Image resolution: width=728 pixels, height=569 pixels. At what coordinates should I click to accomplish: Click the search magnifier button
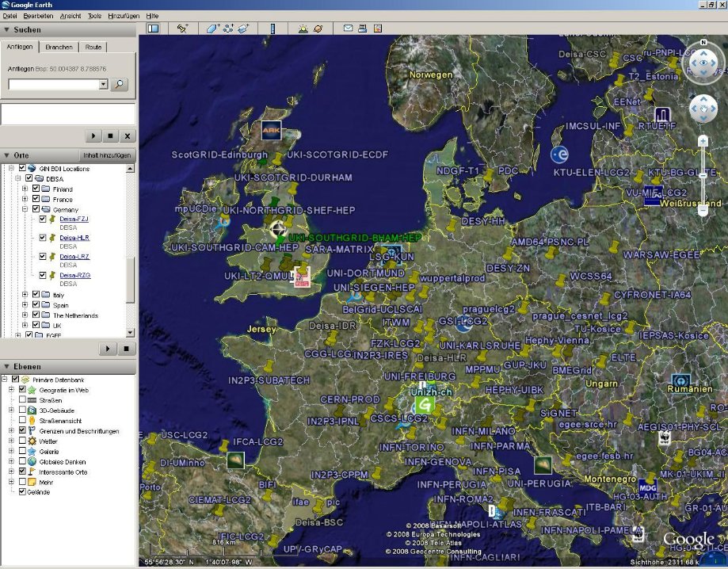(x=119, y=84)
